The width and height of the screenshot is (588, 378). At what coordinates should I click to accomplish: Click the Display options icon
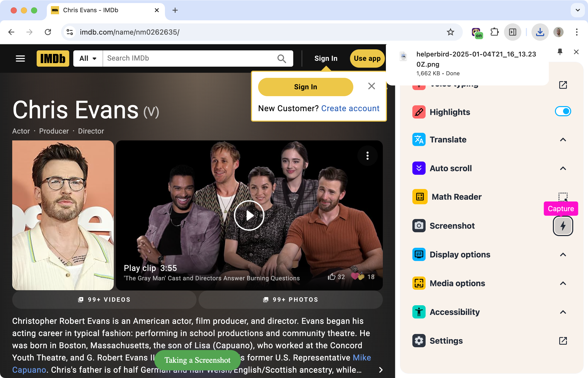(x=418, y=254)
